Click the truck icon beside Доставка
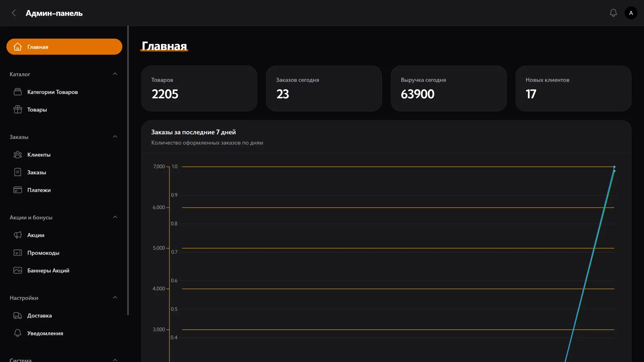 click(18, 315)
